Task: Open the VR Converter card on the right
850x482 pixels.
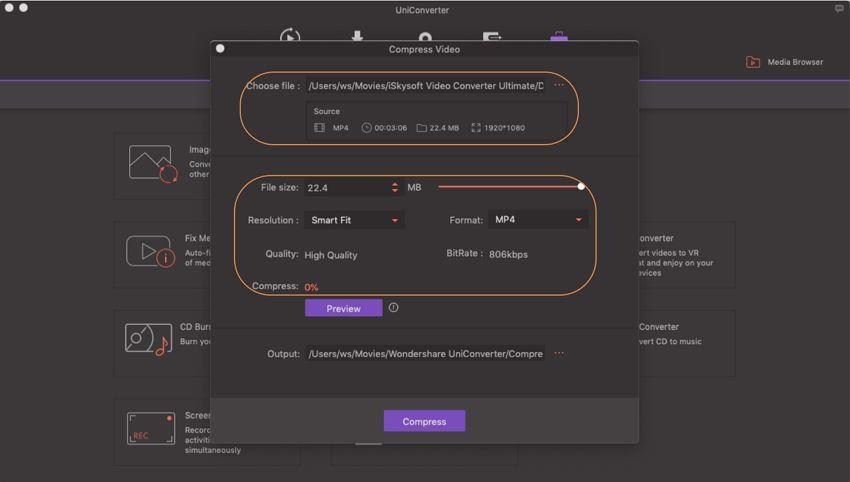Action: (x=687, y=254)
